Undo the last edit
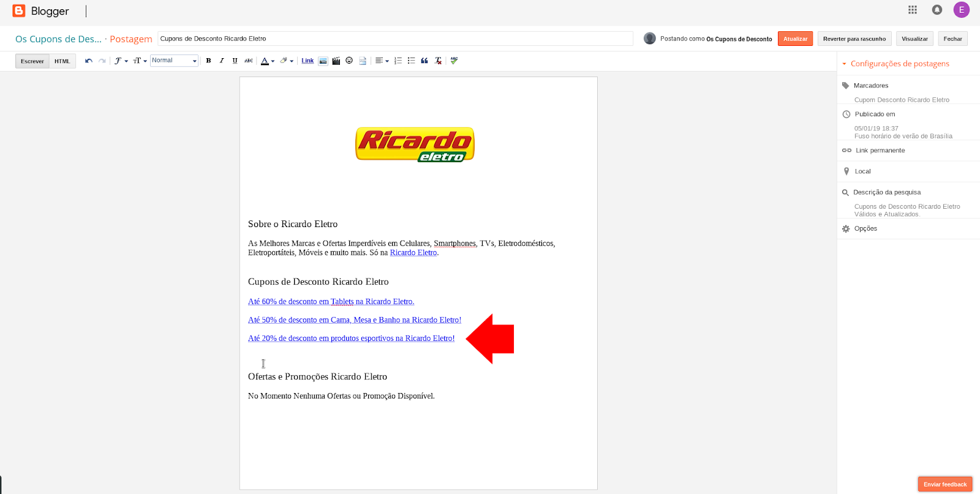The height and width of the screenshot is (494, 980). click(x=89, y=61)
